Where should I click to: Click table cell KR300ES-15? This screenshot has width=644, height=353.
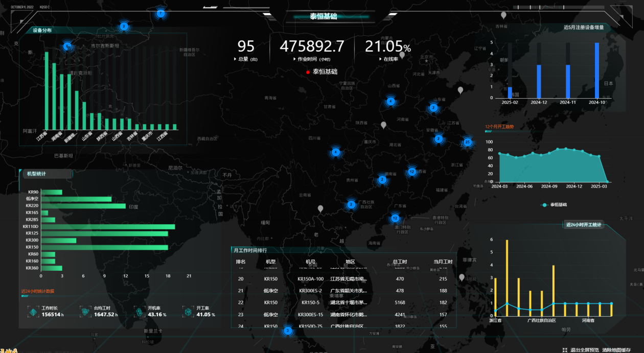click(311, 315)
